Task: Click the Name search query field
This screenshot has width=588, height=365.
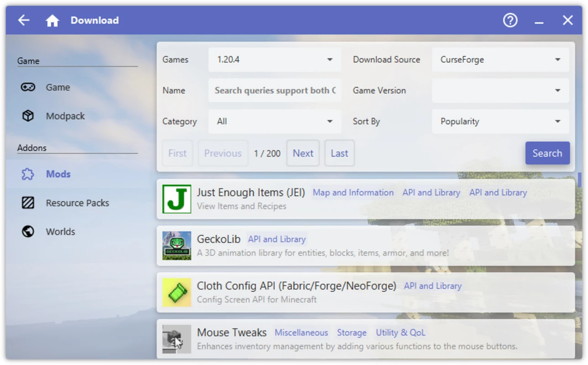Action: pyautogui.click(x=275, y=90)
